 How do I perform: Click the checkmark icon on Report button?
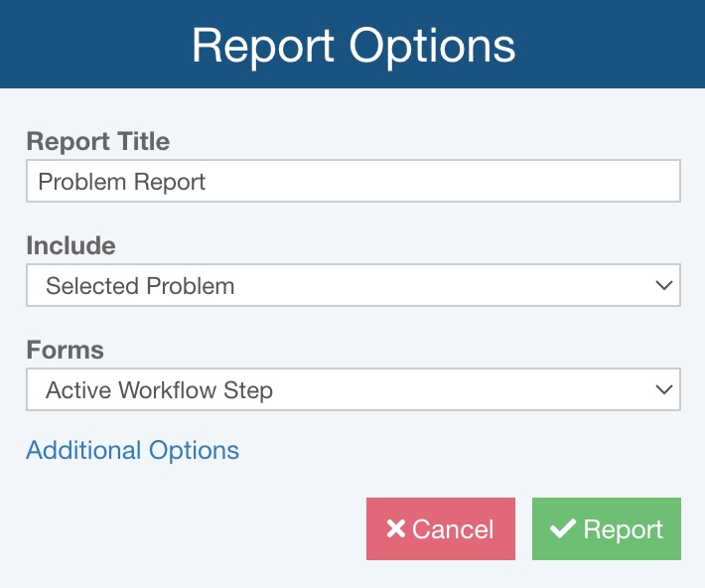563,529
